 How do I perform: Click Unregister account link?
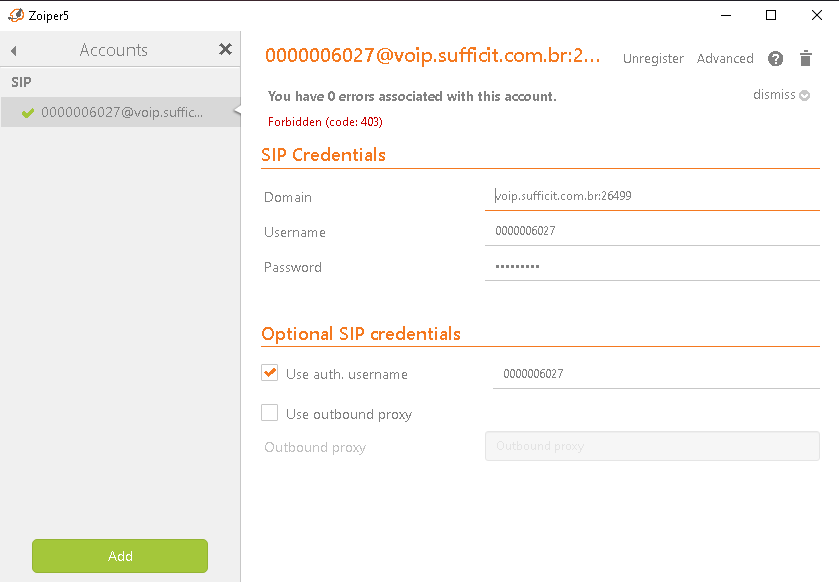(653, 59)
